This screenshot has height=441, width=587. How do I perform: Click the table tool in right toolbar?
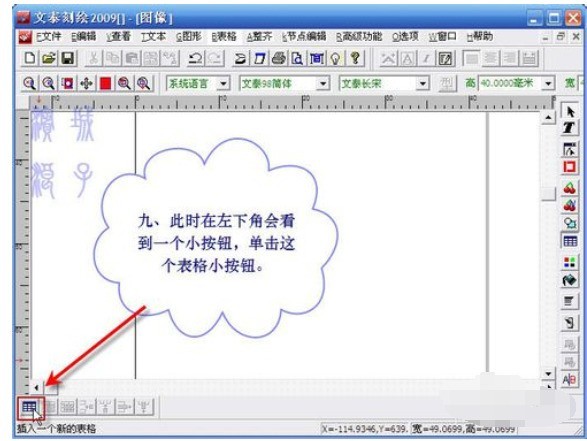[570, 241]
